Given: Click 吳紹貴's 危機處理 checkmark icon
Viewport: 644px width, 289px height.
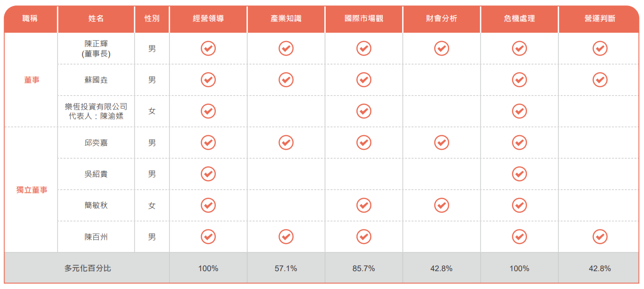Looking at the screenshot, I should coord(520,174).
